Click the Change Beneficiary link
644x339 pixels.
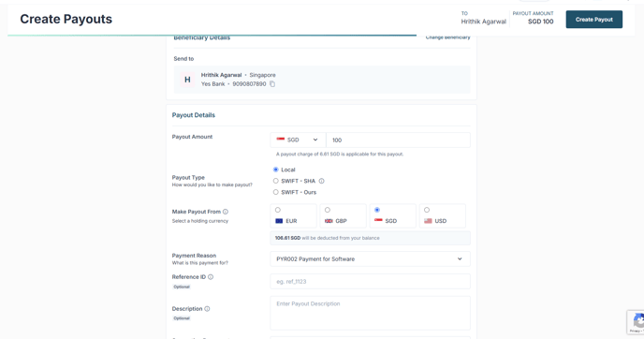point(447,37)
